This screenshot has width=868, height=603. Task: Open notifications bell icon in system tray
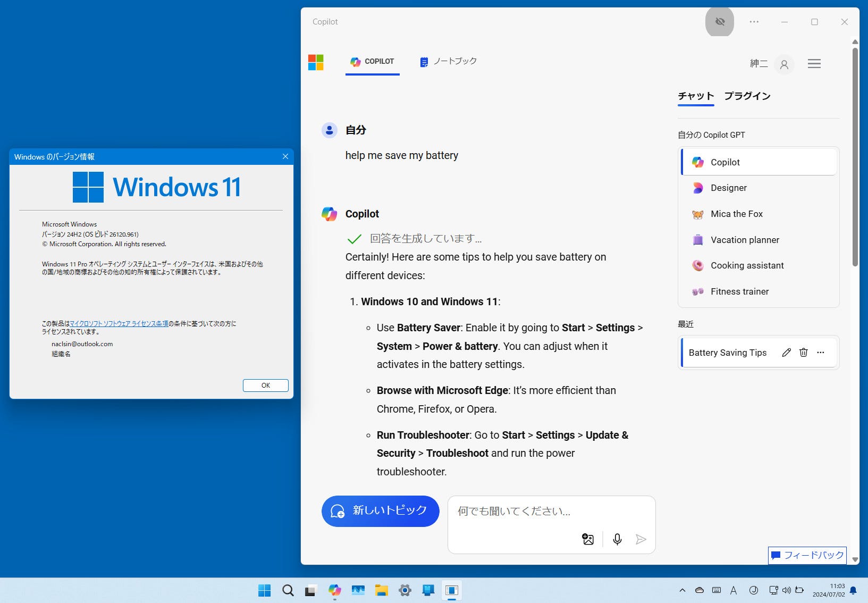(x=853, y=590)
